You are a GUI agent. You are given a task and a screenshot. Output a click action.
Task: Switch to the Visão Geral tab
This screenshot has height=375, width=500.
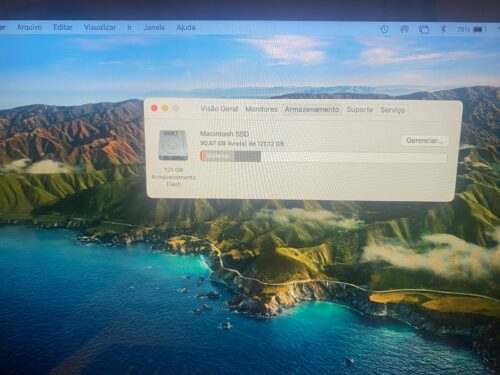[219, 109]
